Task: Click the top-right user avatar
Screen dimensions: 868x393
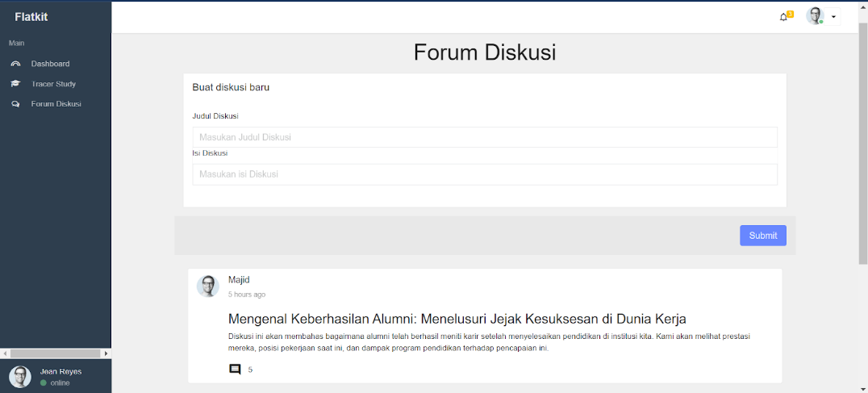Action: click(x=815, y=16)
